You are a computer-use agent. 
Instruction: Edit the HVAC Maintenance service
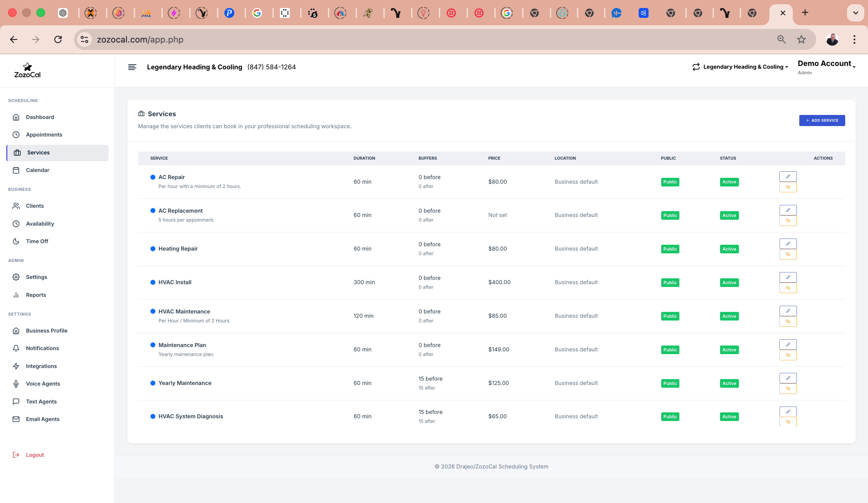tap(788, 310)
